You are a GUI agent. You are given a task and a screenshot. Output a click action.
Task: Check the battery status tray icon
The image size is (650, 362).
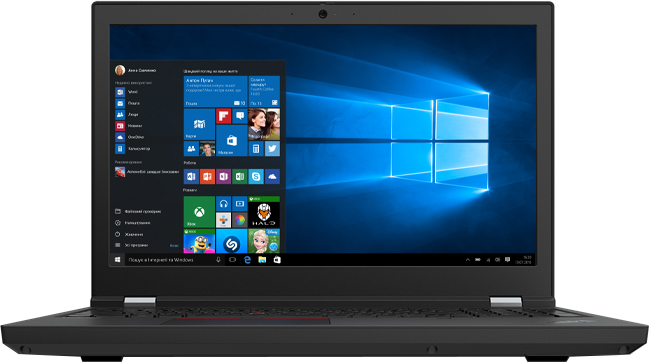[478, 260]
